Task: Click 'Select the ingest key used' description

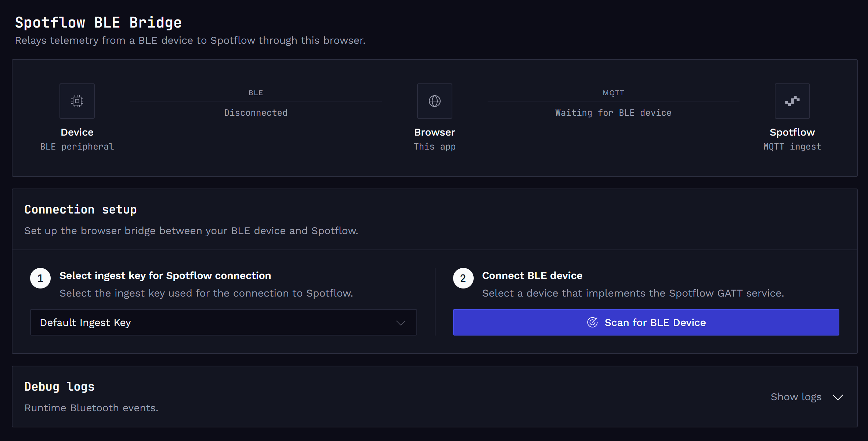Action: click(206, 293)
